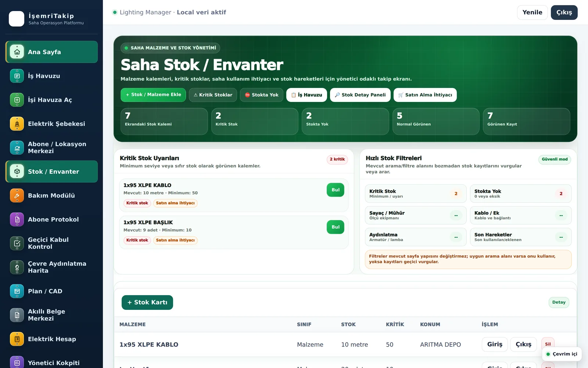This screenshot has height=368, width=588.
Task: Click Satın alma ihtiyacı tag under 1x95 XLPE KABLO
Action: [x=175, y=203]
